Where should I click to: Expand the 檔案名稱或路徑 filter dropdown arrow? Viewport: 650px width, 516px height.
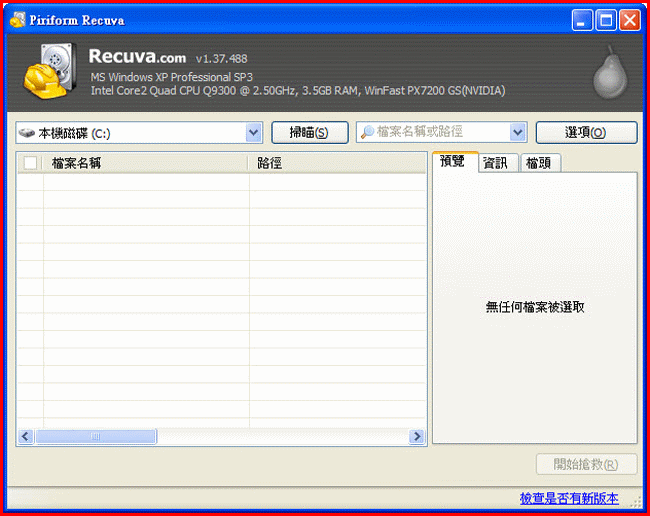pos(517,132)
